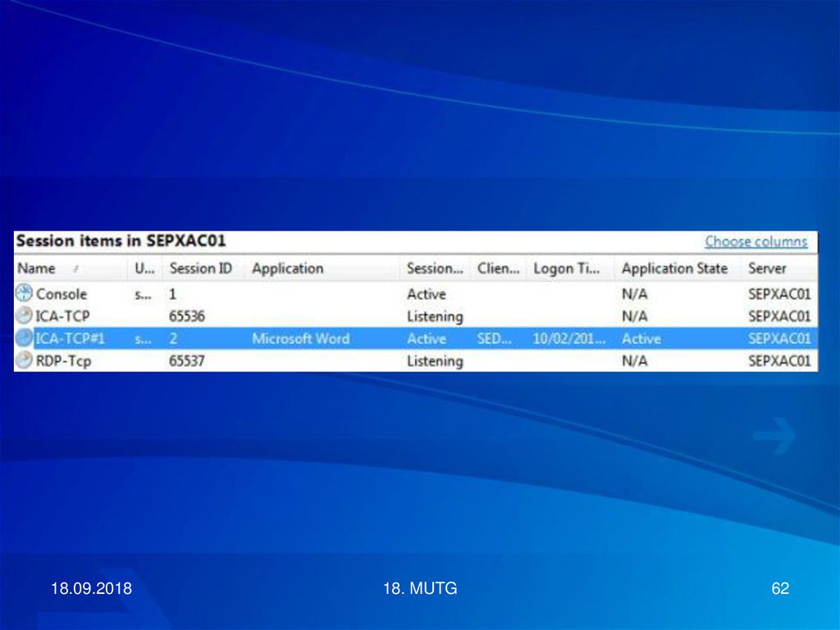Click the Logon Ti... column header
The height and width of the screenshot is (630, 840).
pyautogui.click(x=569, y=268)
